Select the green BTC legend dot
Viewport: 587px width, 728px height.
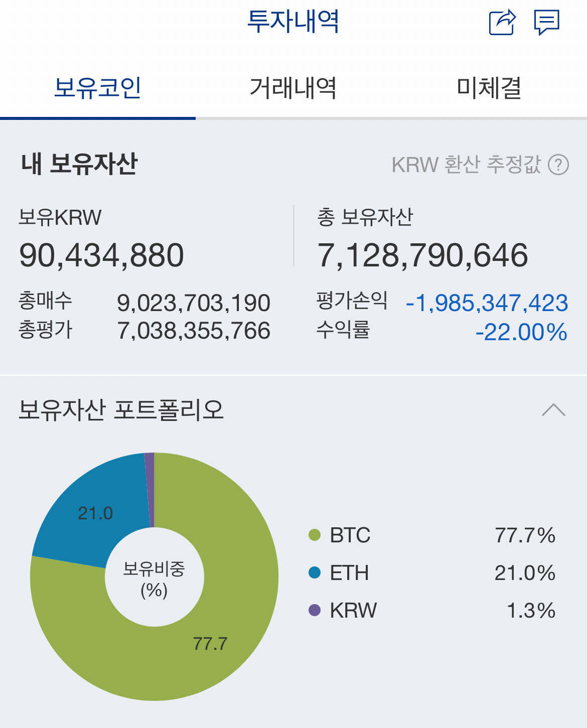pos(314,536)
